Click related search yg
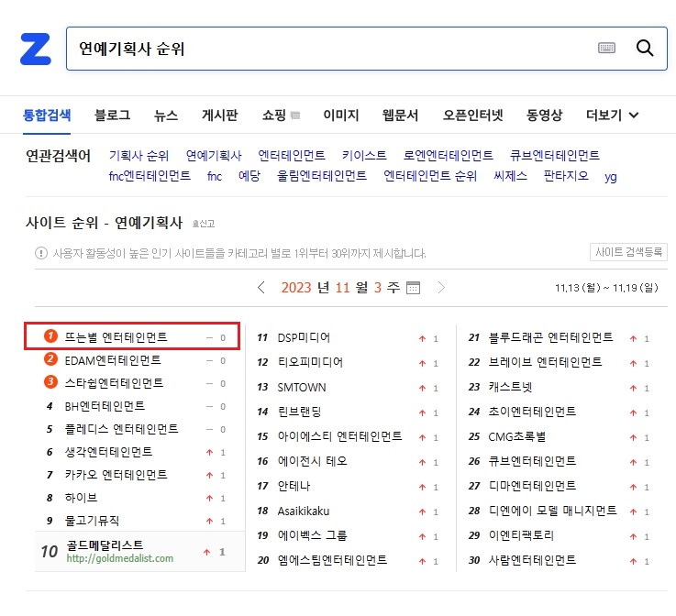The height and width of the screenshot is (616, 676). pyautogui.click(x=611, y=177)
